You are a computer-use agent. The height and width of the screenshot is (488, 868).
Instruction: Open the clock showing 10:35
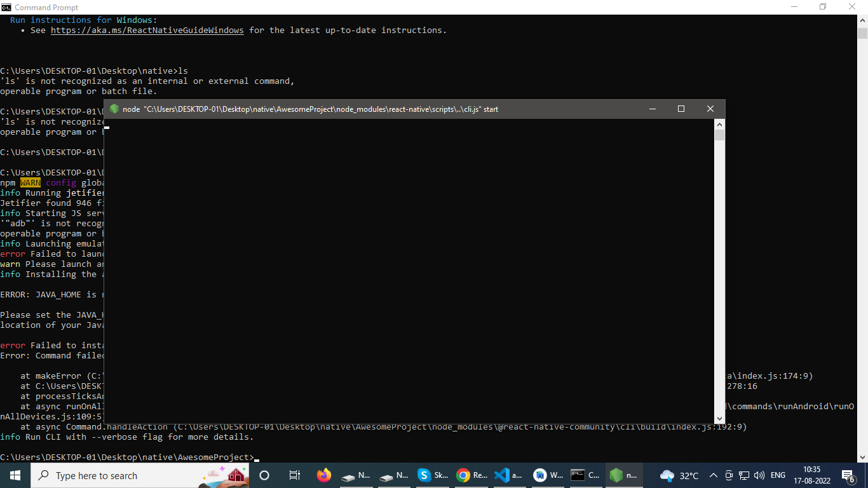pos(811,475)
